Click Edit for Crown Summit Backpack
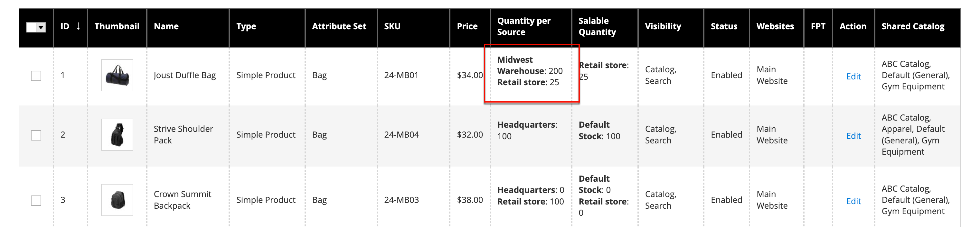The width and height of the screenshot is (980, 227). (853, 201)
